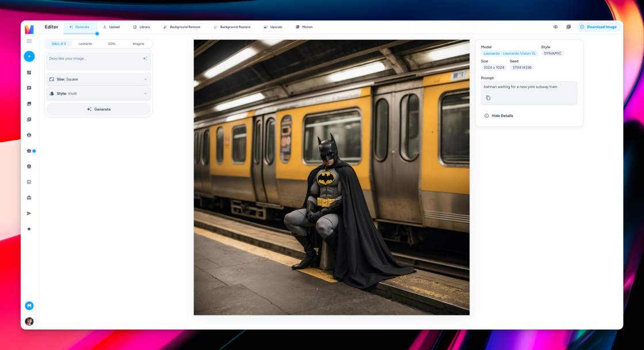Click the generated Batman subway image
The width and height of the screenshot is (644, 350).
coord(331,177)
